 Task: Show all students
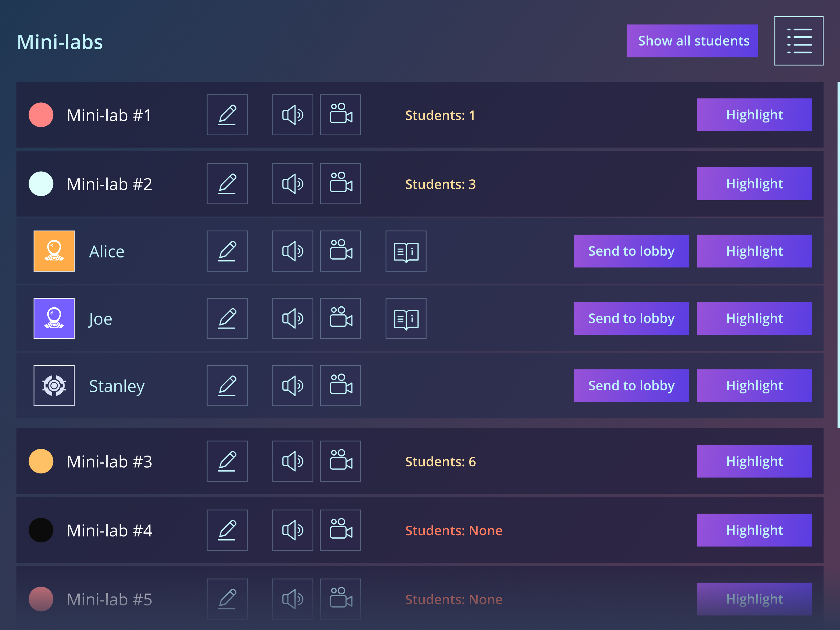pyautogui.click(x=692, y=41)
